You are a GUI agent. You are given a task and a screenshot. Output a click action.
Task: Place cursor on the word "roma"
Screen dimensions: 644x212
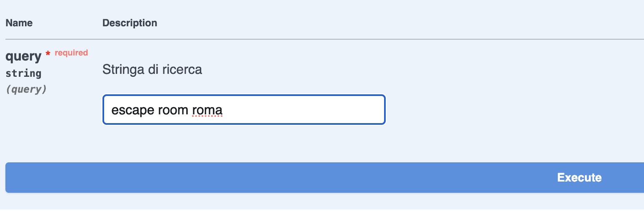207,110
